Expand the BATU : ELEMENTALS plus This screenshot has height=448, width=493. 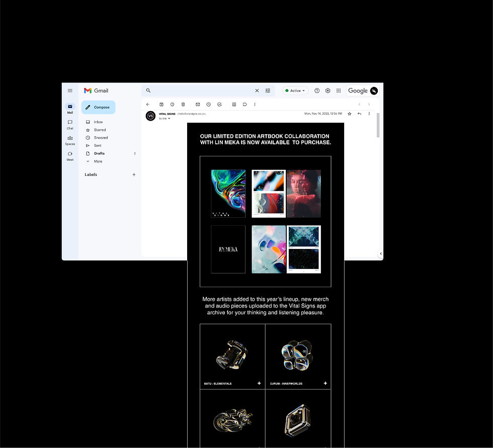[259, 383]
